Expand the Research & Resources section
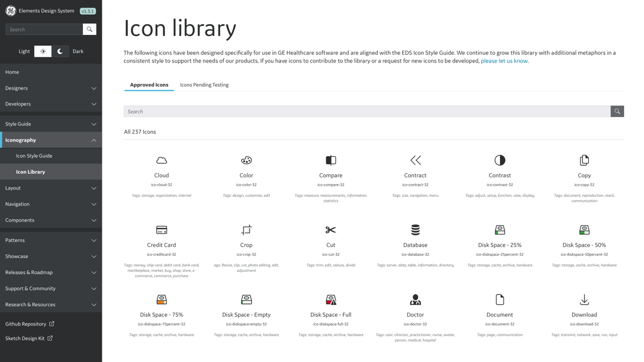Screen dimensions: 644x362 click(51, 305)
